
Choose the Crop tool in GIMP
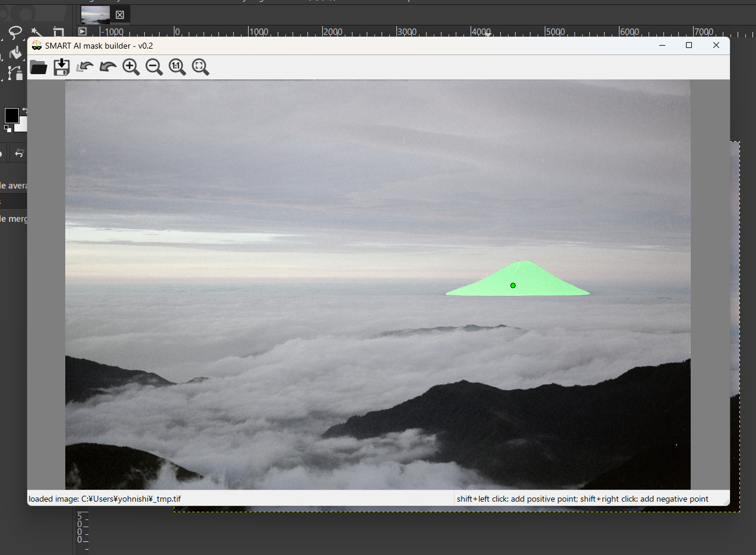[58, 33]
